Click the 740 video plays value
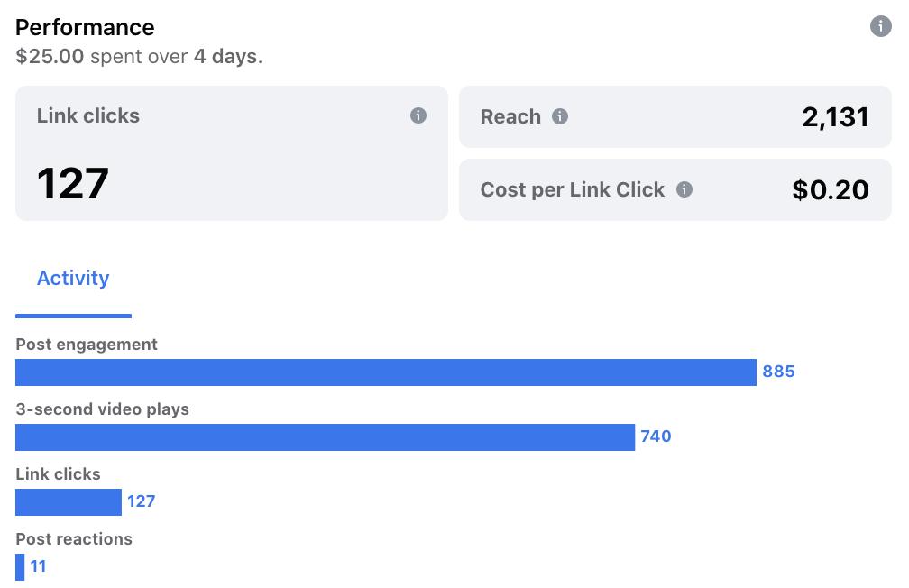The width and height of the screenshot is (909, 588). point(656,436)
